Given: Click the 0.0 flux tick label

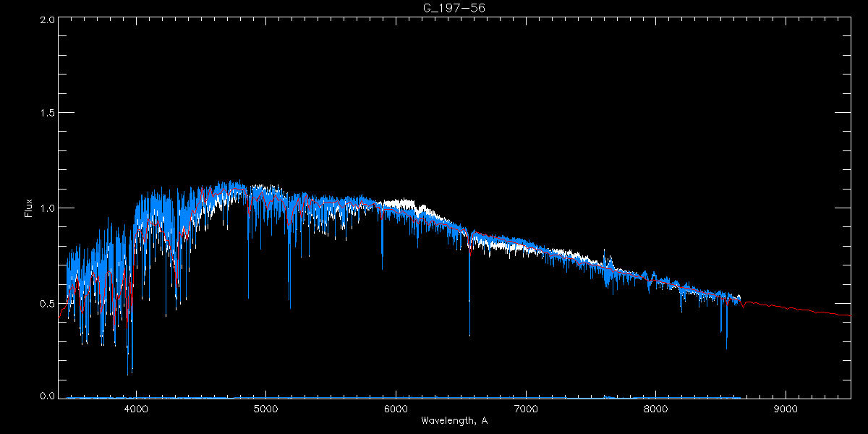Looking at the screenshot, I should [48, 396].
